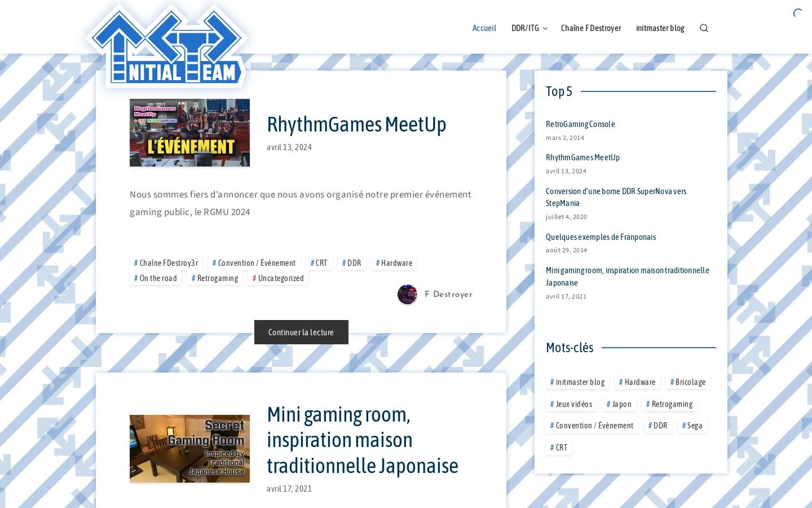Choose Japon keyword in Mots-clés
This screenshot has width=812, height=508.
(x=619, y=404)
